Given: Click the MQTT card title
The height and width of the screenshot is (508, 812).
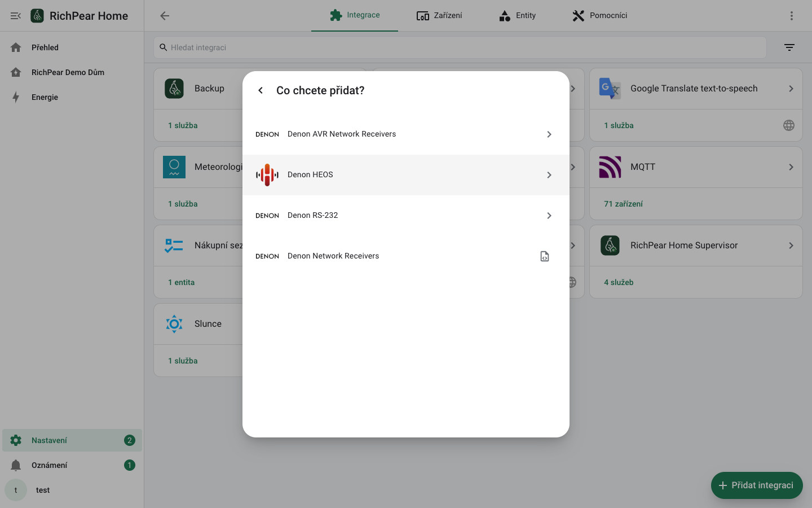Looking at the screenshot, I should coord(643,167).
